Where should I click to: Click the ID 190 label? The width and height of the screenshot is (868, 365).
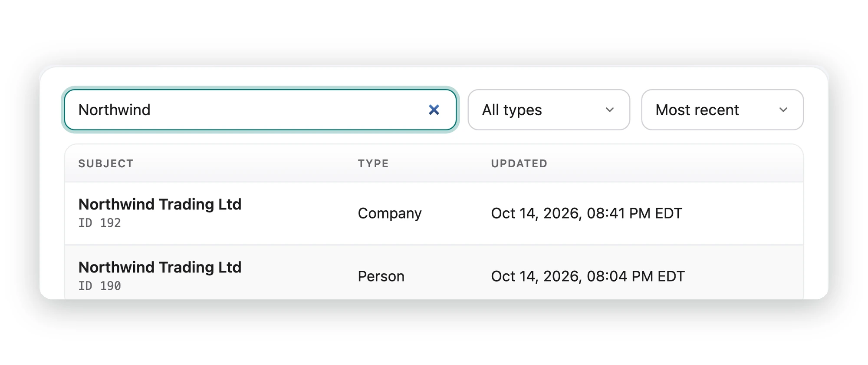(100, 286)
